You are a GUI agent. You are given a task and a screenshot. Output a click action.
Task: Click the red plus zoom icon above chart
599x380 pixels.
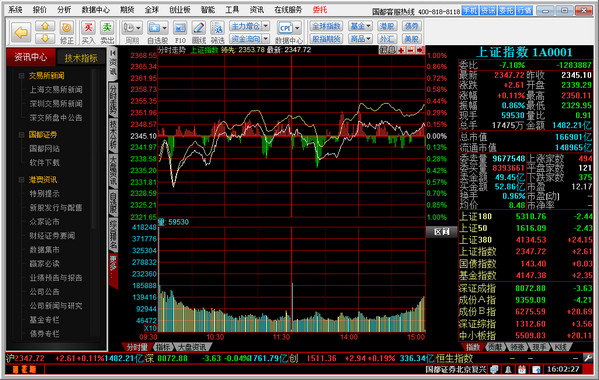pos(402,50)
